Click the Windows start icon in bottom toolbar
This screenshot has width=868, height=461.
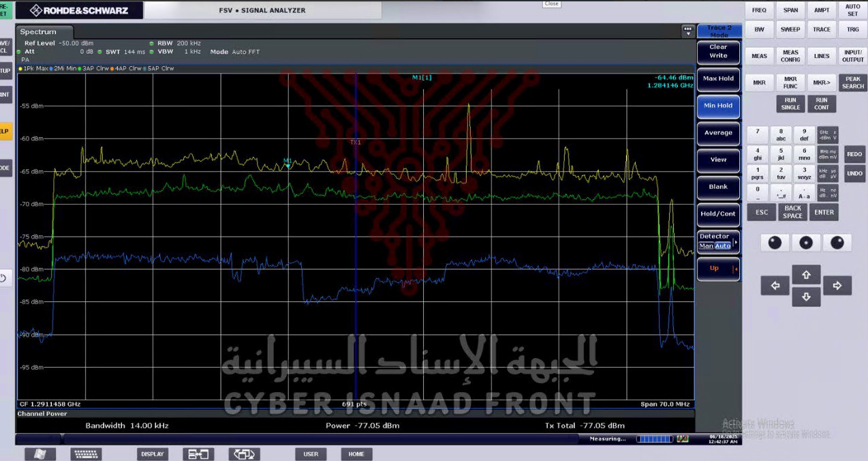point(40,454)
